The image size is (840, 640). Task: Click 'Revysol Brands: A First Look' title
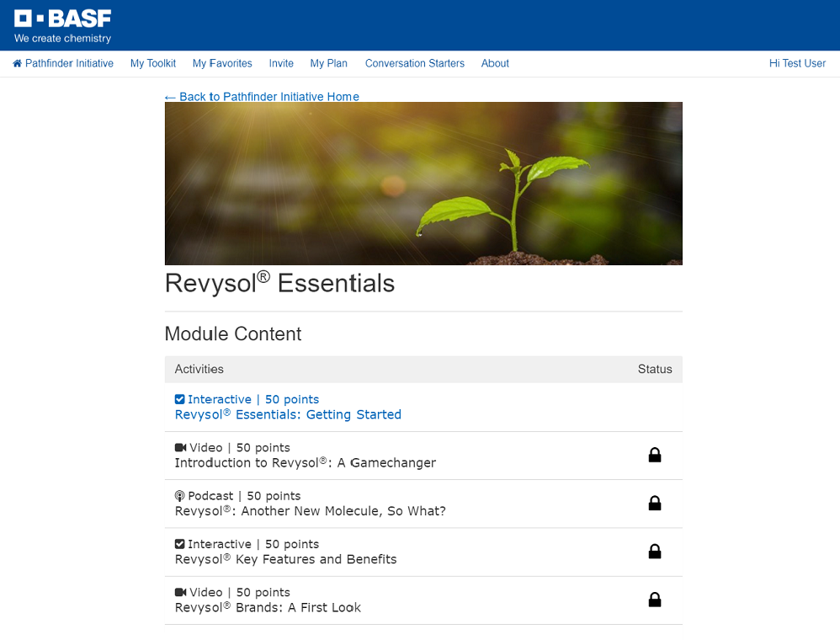click(268, 607)
